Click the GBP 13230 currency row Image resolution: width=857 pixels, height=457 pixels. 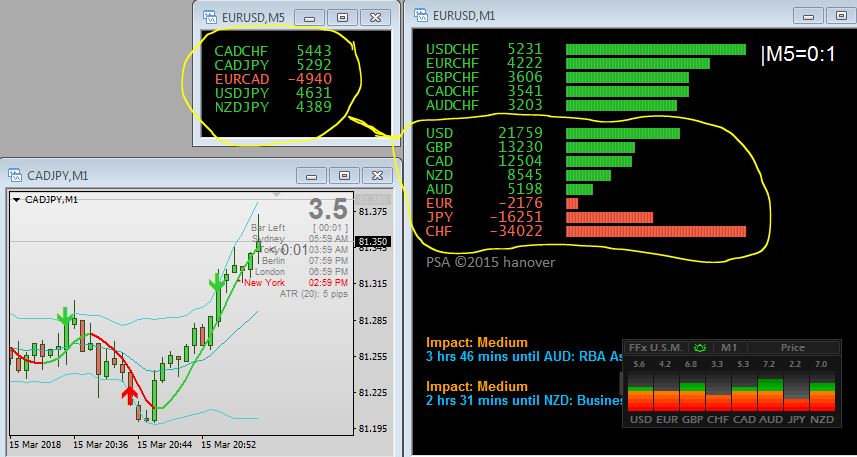531,148
